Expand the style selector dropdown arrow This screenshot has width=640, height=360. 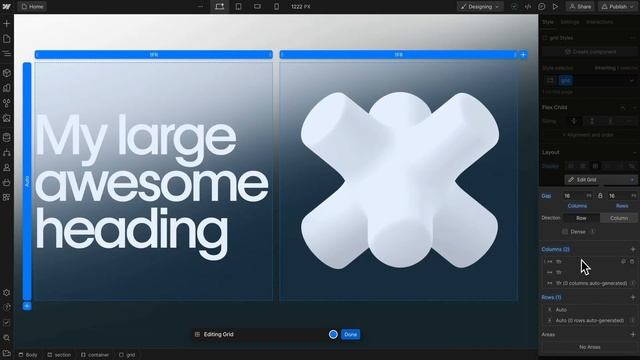pyautogui.click(x=631, y=80)
